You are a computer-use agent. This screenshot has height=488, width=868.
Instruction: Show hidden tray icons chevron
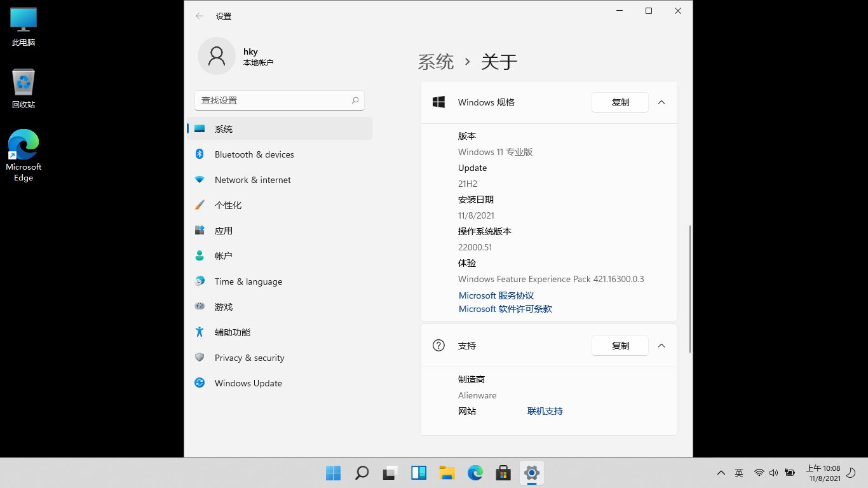click(x=721, y=473)
